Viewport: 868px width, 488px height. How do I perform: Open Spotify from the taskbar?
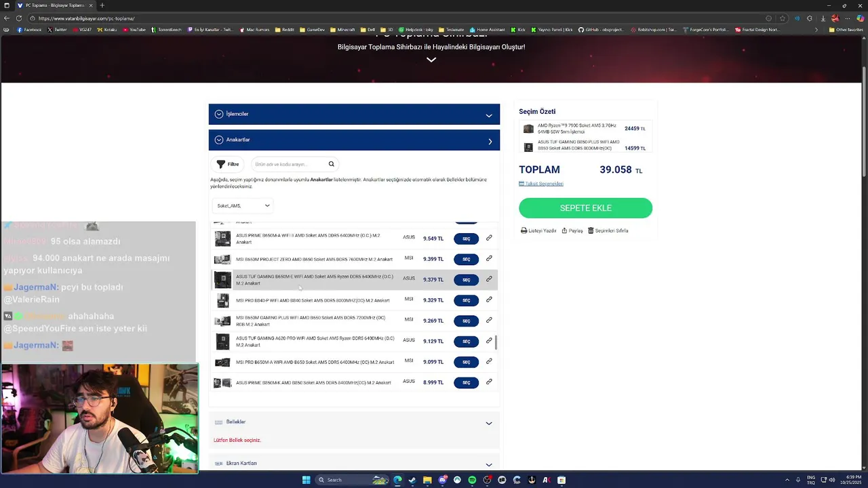(472, 480)
